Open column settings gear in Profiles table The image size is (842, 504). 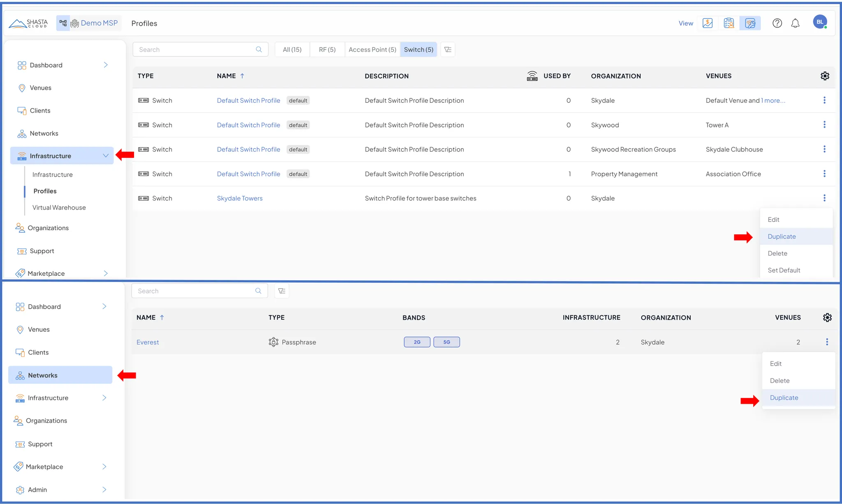[825, 76]
